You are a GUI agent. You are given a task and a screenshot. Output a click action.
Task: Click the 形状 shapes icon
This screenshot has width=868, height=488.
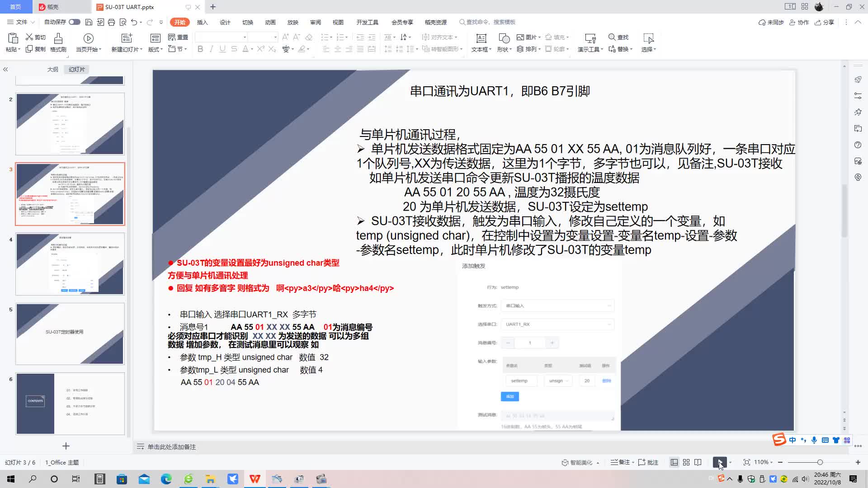(504, 38)
